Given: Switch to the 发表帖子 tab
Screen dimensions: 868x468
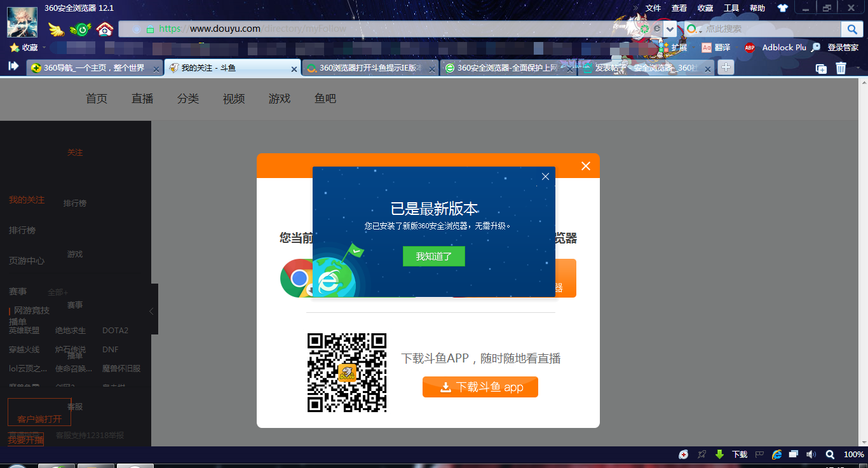Looking at the screenshot, I should [645, 68].
